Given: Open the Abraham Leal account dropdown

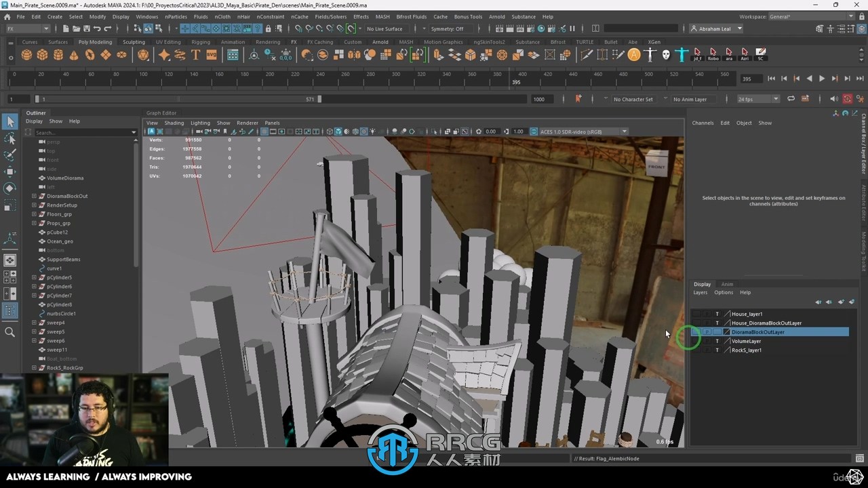Looking at the screenshot, I should (x=716, y=28).
